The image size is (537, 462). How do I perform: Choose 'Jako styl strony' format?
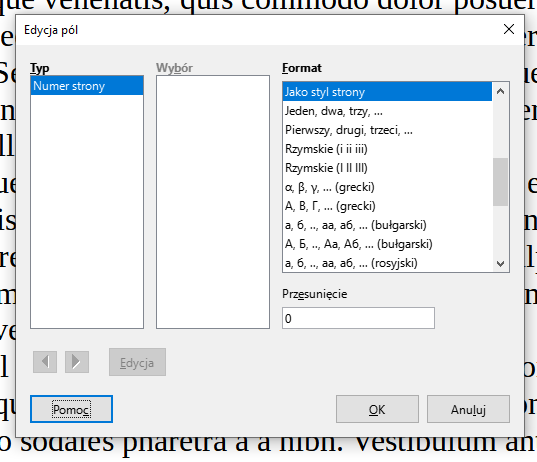coord(387,92)
